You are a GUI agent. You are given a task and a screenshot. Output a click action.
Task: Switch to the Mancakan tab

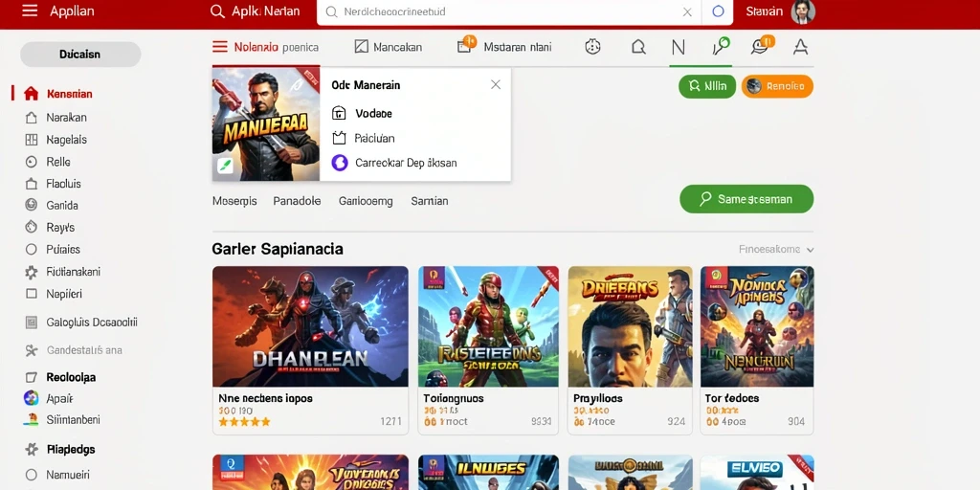pos(389,47)
